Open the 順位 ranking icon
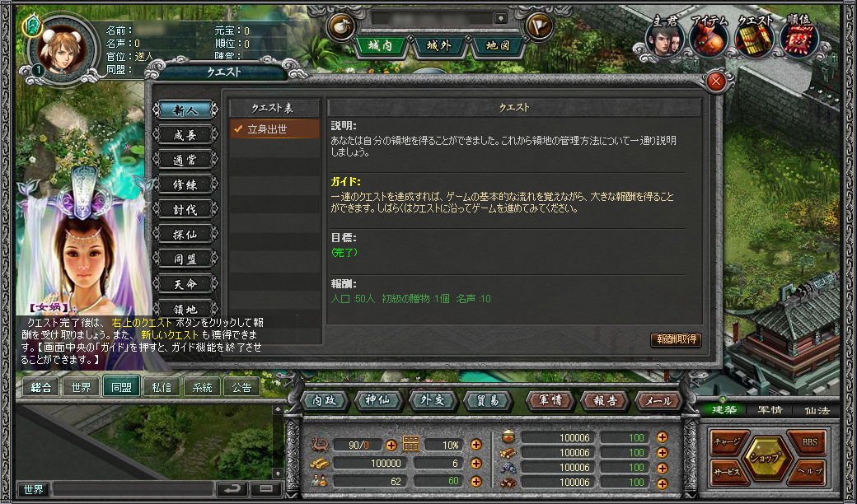This screenshot has width=857, height=504. pos(798,40)
